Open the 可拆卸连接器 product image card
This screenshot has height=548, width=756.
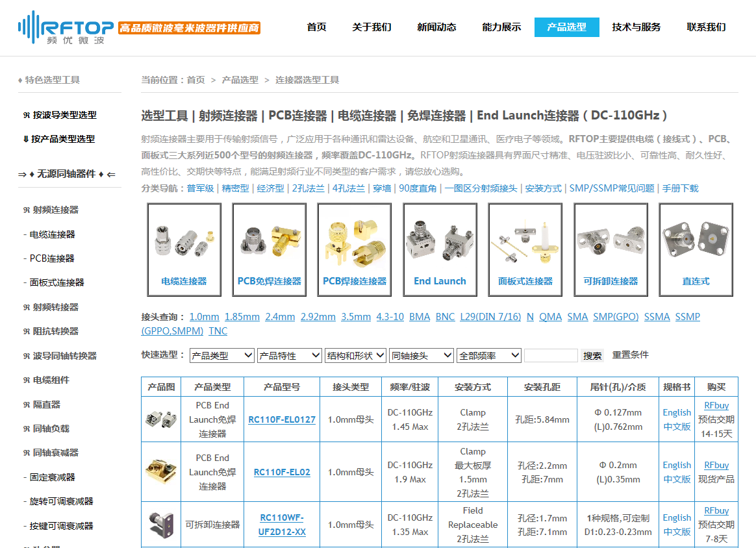point(611,250)
